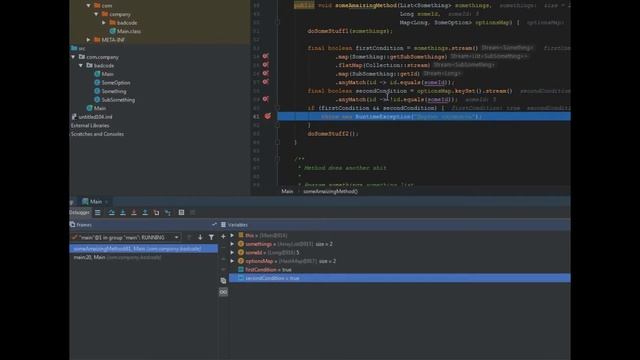Toggle breakpoint on the highlighted throw RuntimeException line
Image resolution: width=640 pixels, height=360 pixels.
[x=267, y=116]
